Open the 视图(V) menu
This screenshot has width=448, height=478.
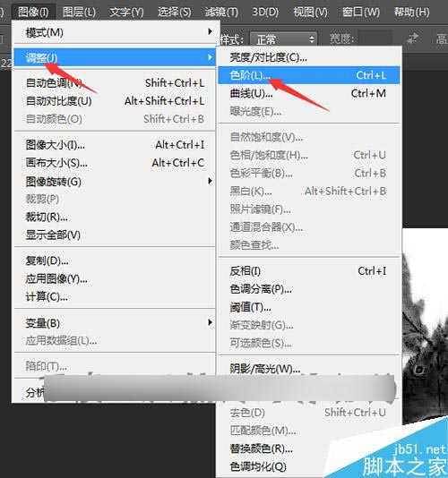pyautogui.click(x=310, y=13)
